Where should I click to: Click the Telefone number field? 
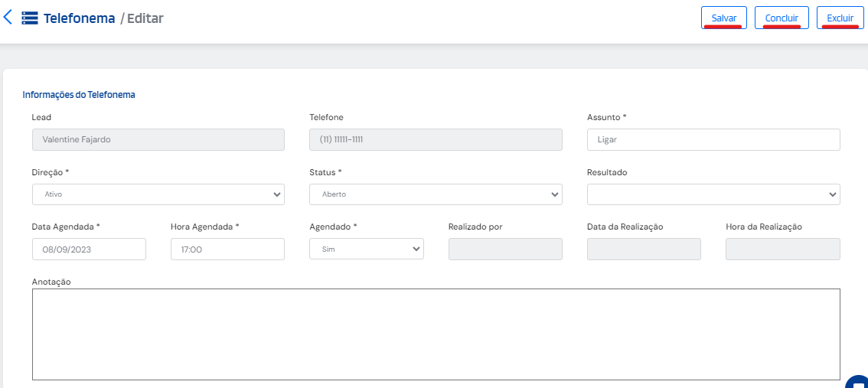[x=436, y=139]
